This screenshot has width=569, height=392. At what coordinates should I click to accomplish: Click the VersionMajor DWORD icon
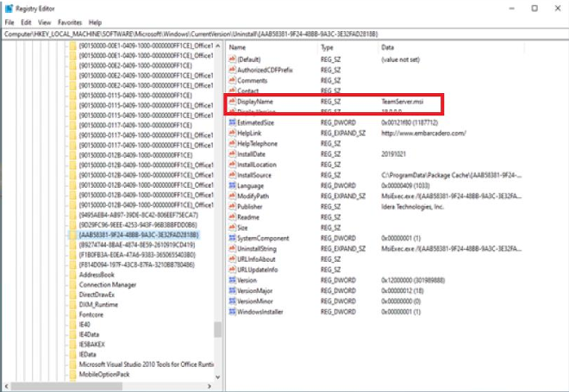[x=232, y=290]
